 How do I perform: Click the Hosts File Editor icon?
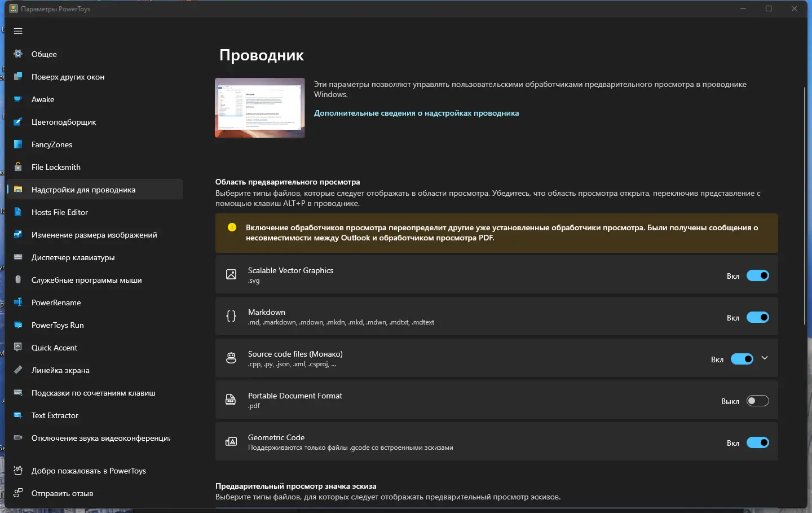point(17,212)
